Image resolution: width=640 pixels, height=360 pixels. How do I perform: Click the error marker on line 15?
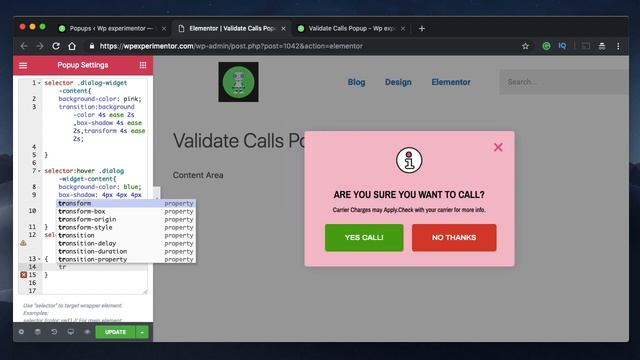coord(24,275)
